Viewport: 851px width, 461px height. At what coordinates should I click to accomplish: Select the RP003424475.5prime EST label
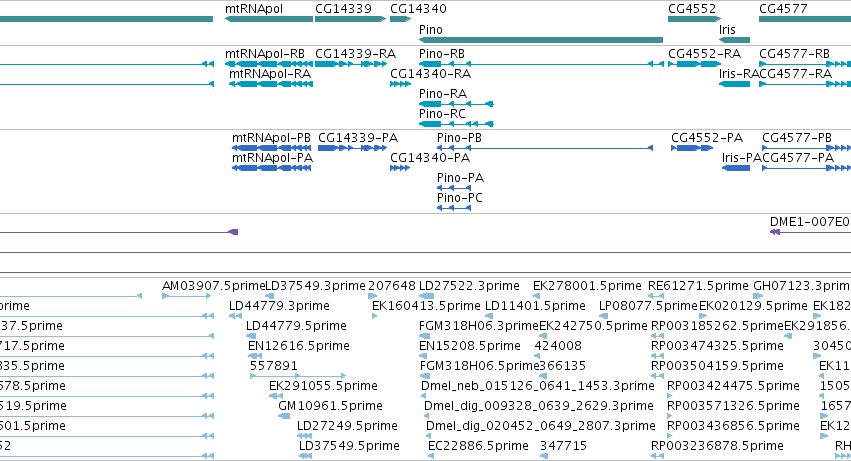[733, 387]
